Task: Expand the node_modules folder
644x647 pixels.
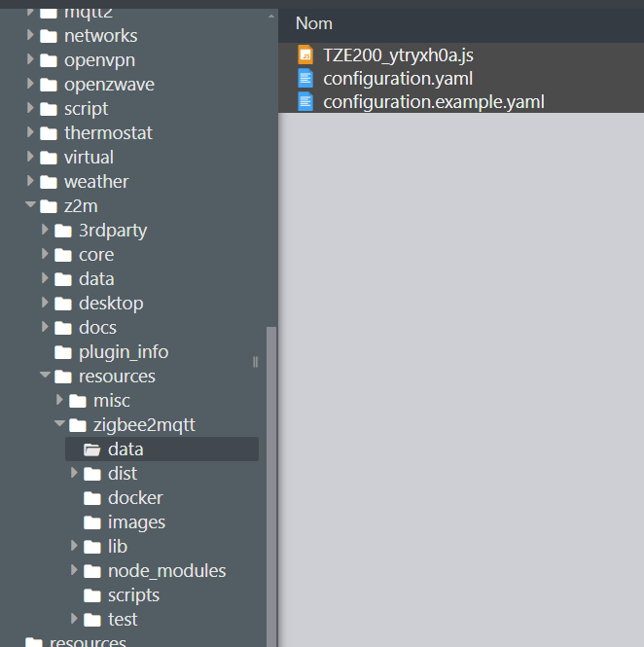Action: [x=74, y=570]
